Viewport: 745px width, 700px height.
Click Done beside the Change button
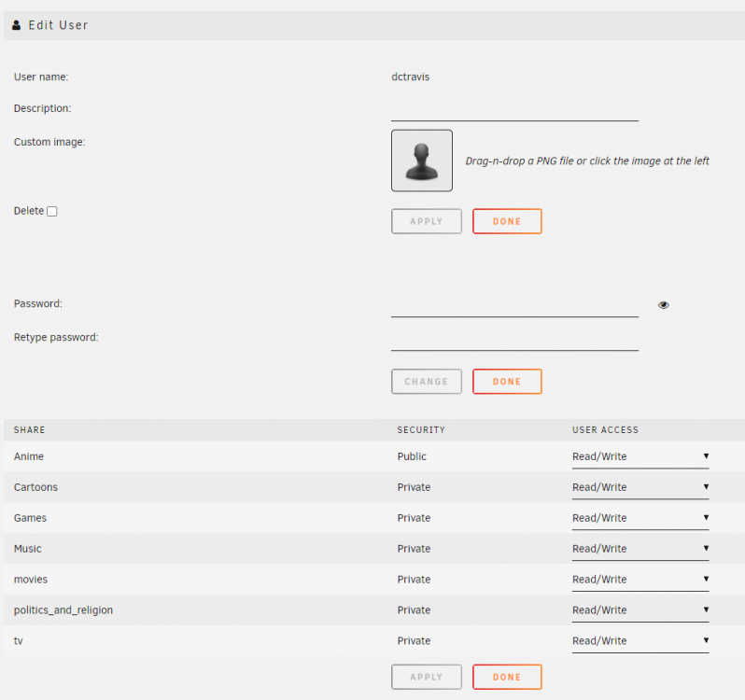click(507, 382)
